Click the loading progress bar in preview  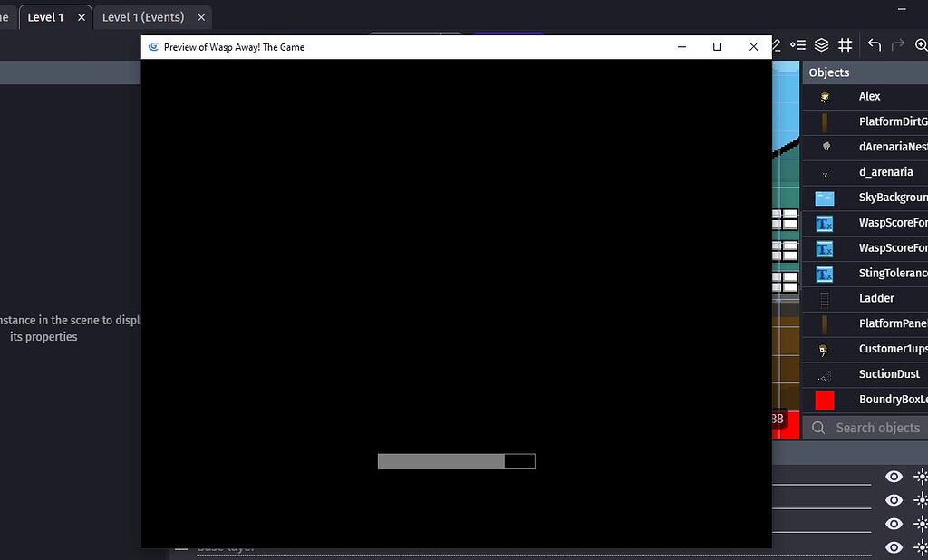pyautogui.click(x=456, y=461)
